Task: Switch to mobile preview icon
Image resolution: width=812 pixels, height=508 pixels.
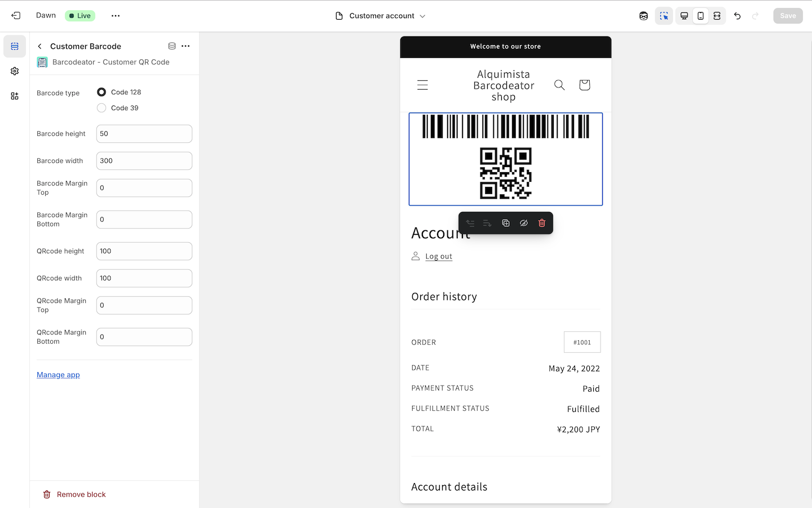Action: (x=700, y=16)
